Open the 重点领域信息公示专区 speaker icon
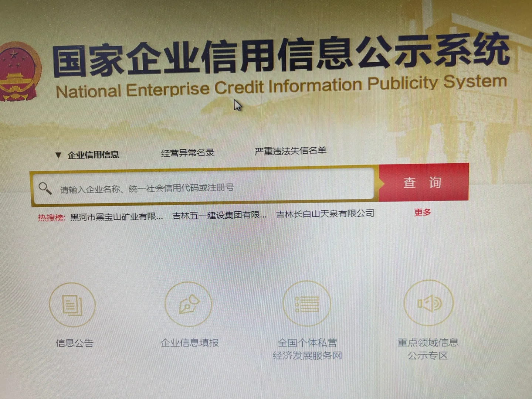 pyautogui.click(x=428, y=303)
